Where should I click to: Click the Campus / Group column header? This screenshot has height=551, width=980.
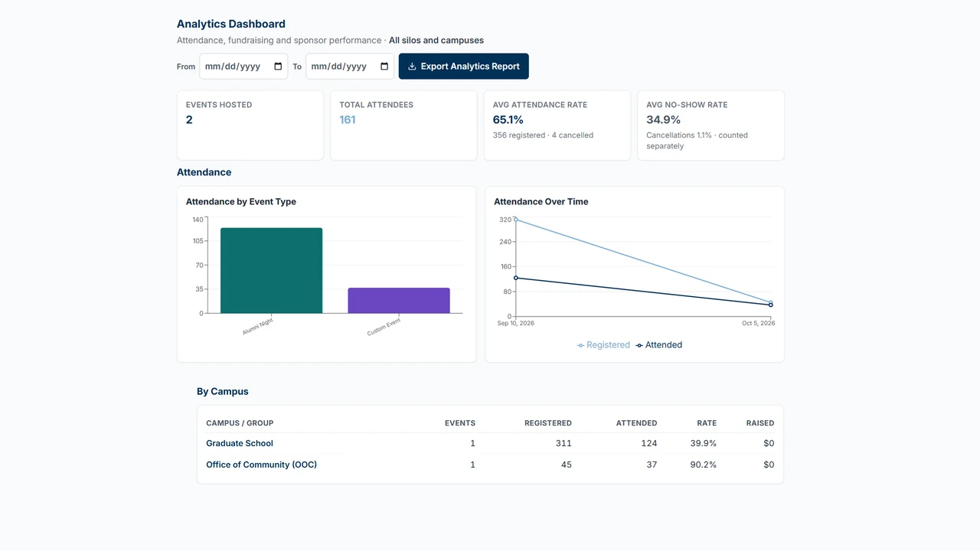pyautogui.click(x=240, y=423)
